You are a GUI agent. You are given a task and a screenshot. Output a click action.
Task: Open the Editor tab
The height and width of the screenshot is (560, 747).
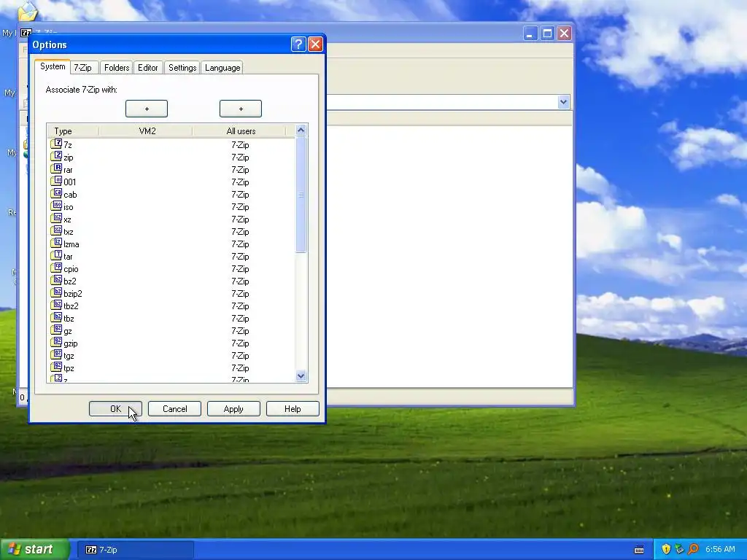pyautogui.click(x=147, y=68)
